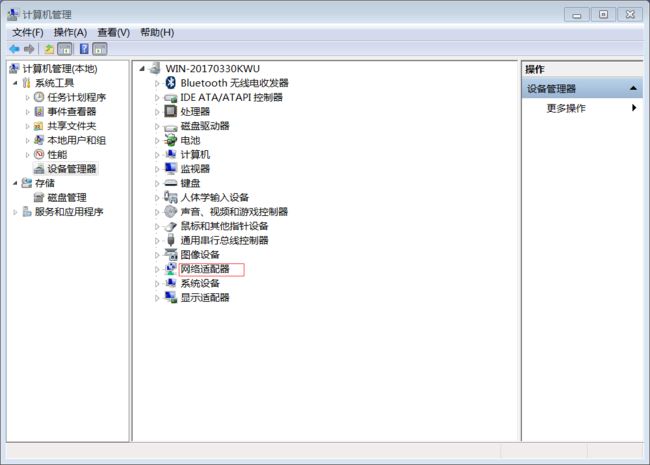Screen dimensions: 650x465
Task: Select 磁盘管理 in the left tree
Action: [67, 197]
